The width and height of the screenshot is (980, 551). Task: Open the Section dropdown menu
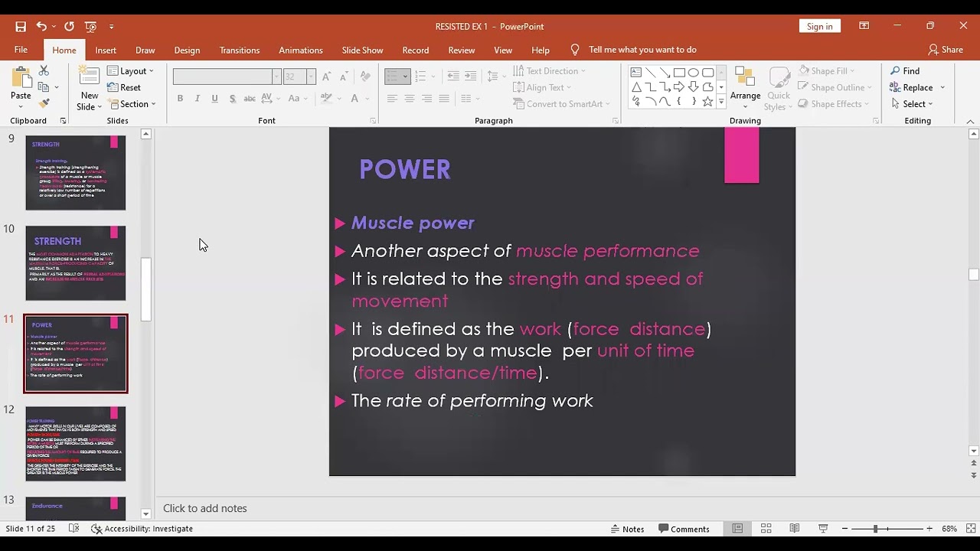pyautogui.click(x=132, y=104)
